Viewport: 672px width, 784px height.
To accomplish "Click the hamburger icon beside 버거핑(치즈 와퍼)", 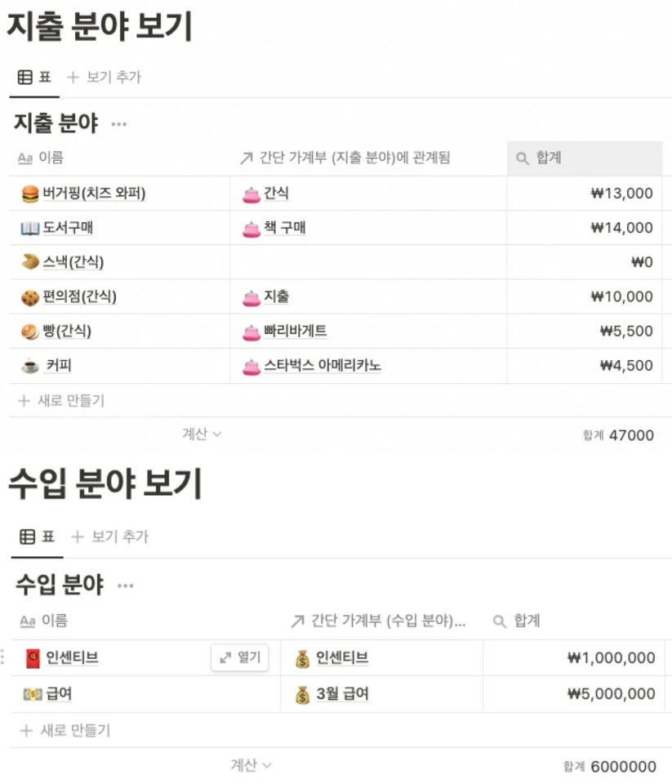I will (x=30, y=194).
